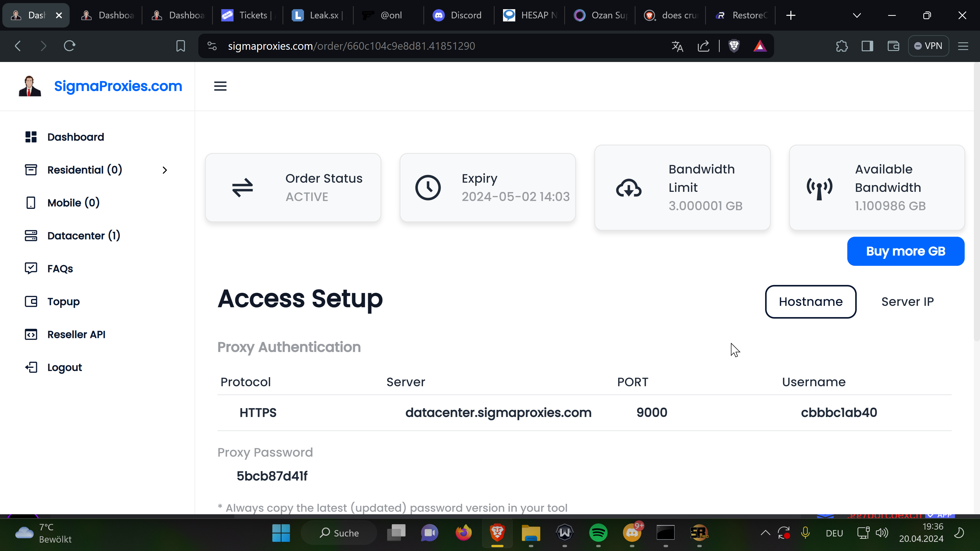The height and width of the screenshot is (551, 980).
Task: Open Spotify from the taskbar
Action: point(598,533)
